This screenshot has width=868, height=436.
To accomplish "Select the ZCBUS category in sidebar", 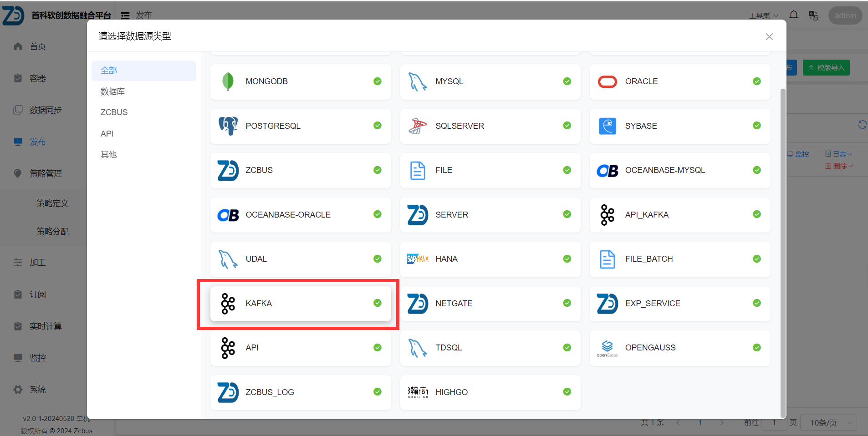I will pos(114,112).
